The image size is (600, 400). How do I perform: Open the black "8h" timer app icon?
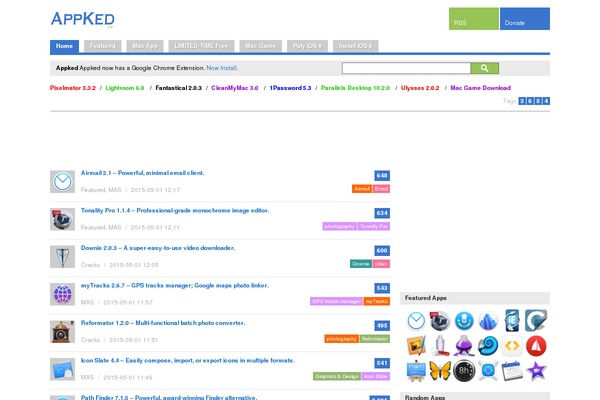464,371
